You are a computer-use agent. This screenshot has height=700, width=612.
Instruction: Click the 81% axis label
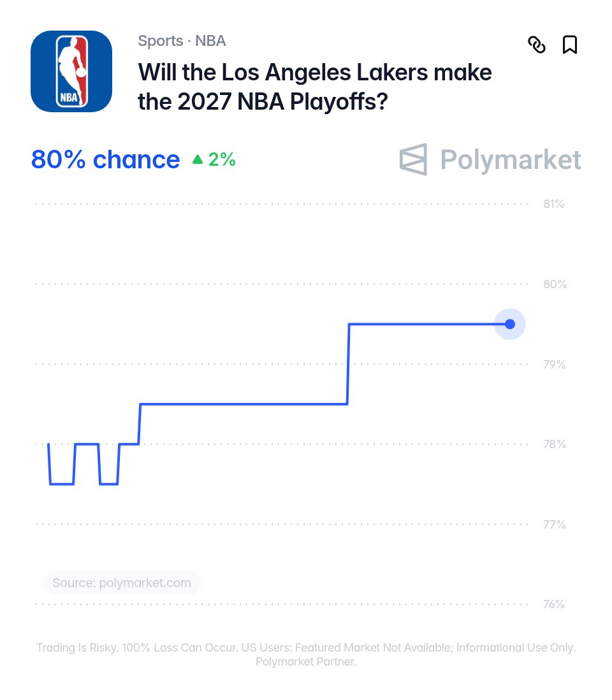tap(553, 204)
